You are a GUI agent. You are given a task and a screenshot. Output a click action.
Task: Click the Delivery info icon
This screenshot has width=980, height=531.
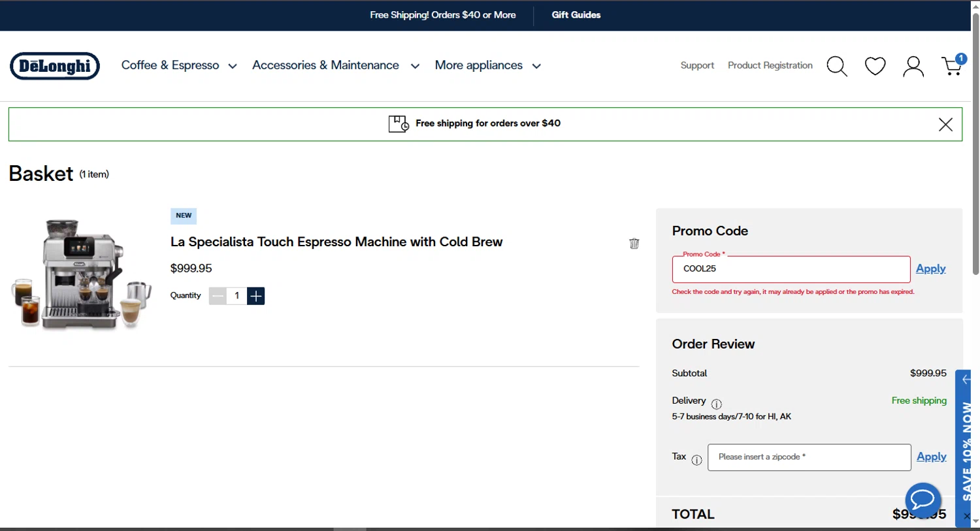click(716, 404)
